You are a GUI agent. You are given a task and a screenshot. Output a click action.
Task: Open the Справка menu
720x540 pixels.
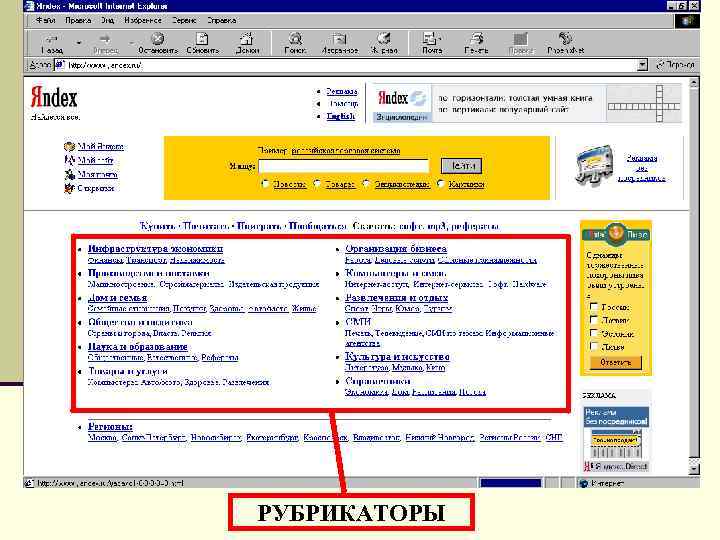coord(222,20)
